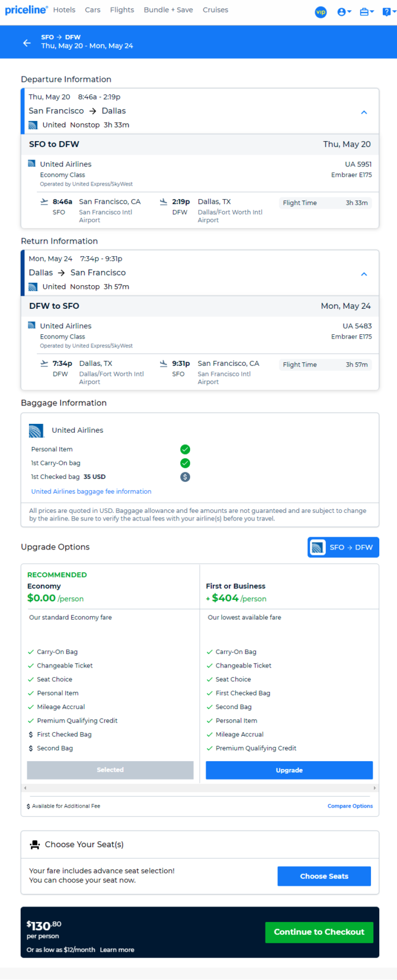The width and height of the screenshot is (397, 980).
Task: Click the DFW to SFO segment heading
Action: click(54, 306)
